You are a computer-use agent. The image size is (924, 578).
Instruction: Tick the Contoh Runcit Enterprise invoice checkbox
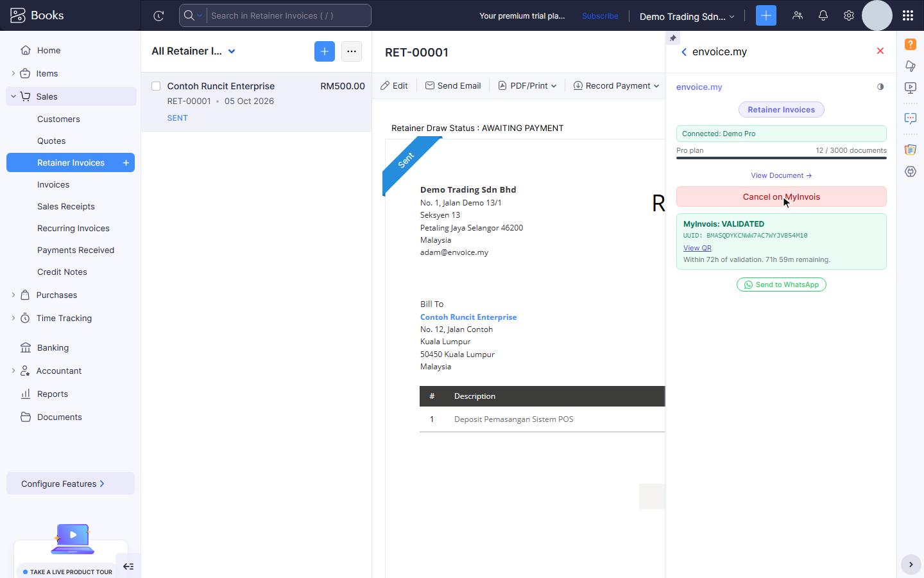[x=156, y=86]
